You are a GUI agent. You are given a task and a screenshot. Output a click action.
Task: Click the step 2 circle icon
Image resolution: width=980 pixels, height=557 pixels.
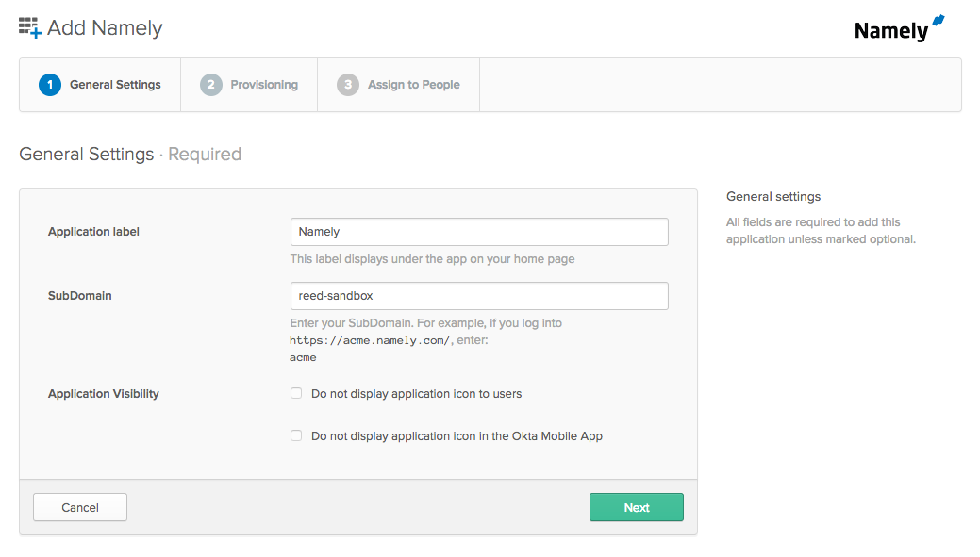coord(210,85)
